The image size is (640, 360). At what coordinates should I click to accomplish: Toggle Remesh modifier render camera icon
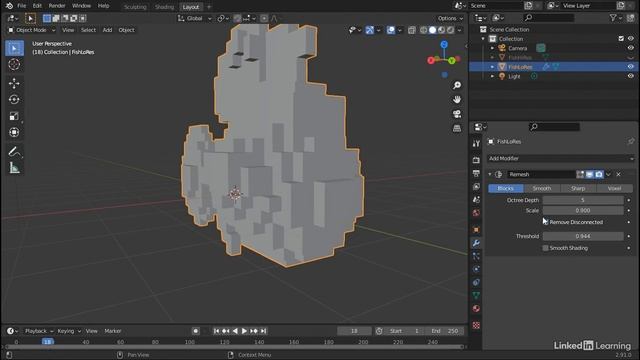coord(599,174)
